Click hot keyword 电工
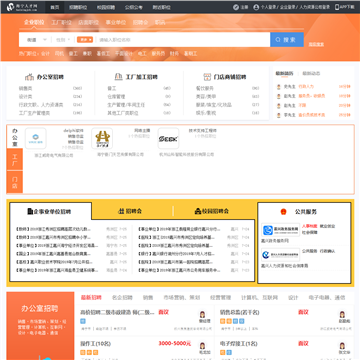 point(142,53)
